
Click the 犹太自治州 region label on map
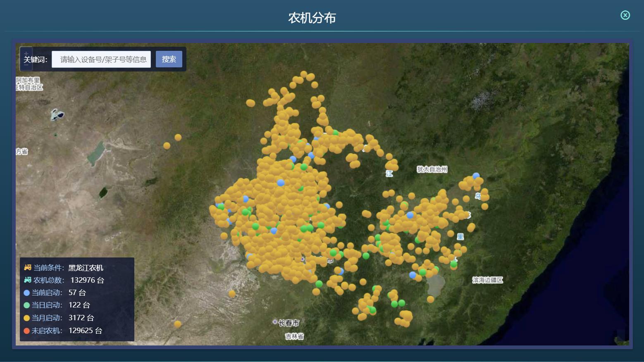click(432, 169)
